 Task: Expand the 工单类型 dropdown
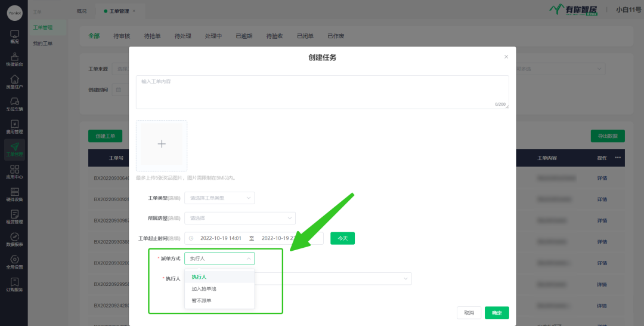[219, 198]
